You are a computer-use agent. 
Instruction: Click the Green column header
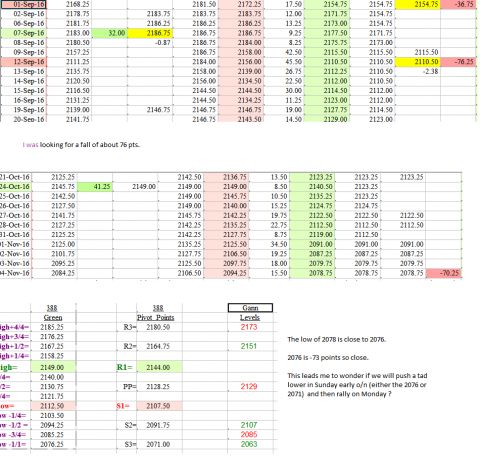(53, 317)
